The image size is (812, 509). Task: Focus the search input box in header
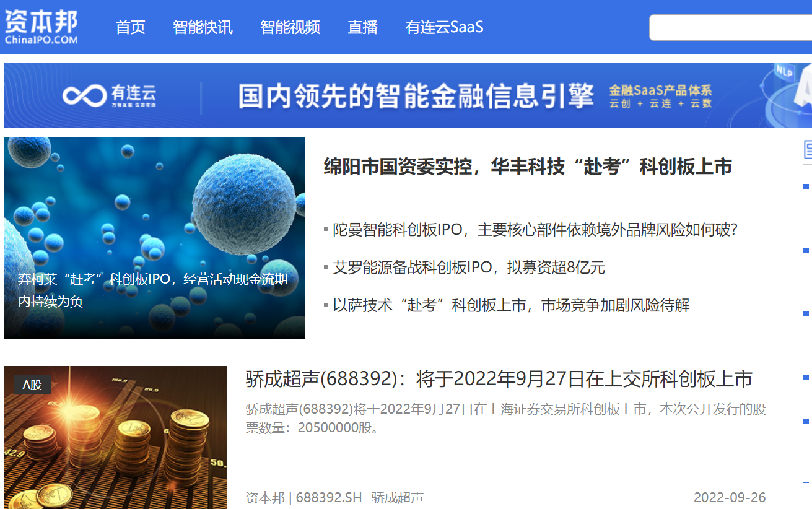(x=730, y=27)
